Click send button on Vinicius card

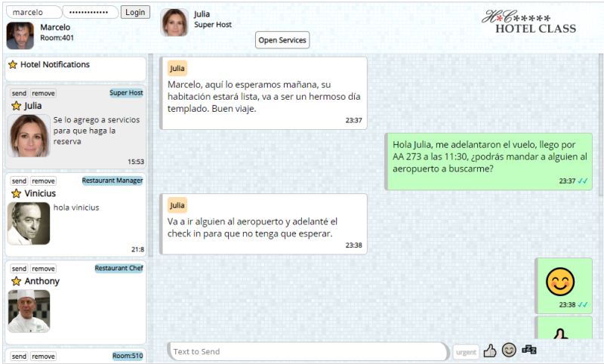[x=19, y=181]
